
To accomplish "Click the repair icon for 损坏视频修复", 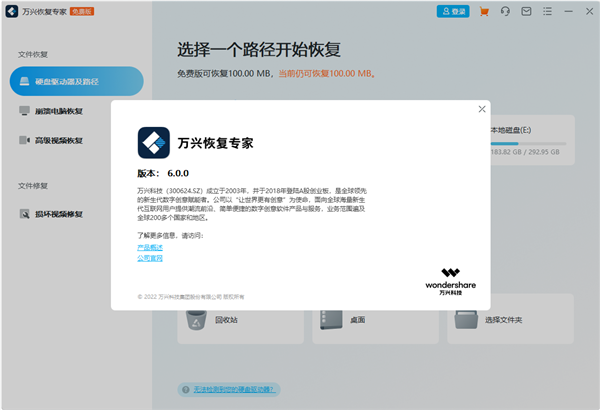I will pos(24,214).
